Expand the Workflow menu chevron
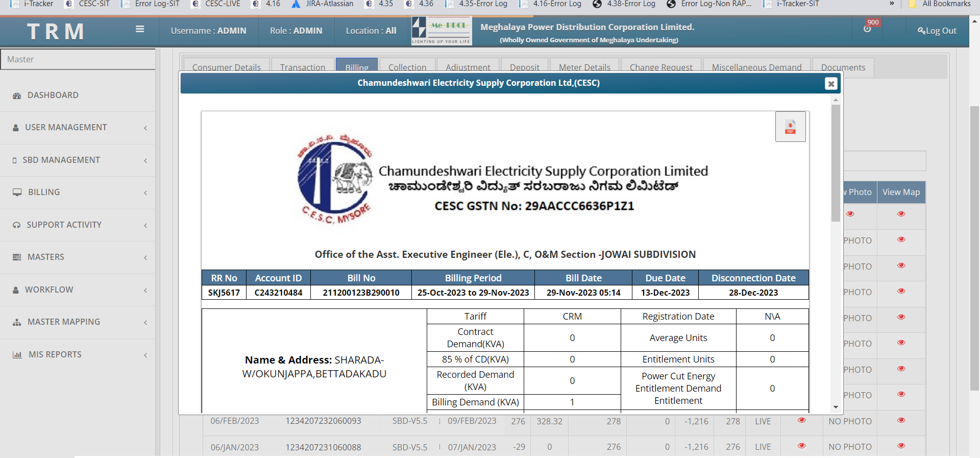 [x=145, y=291]
